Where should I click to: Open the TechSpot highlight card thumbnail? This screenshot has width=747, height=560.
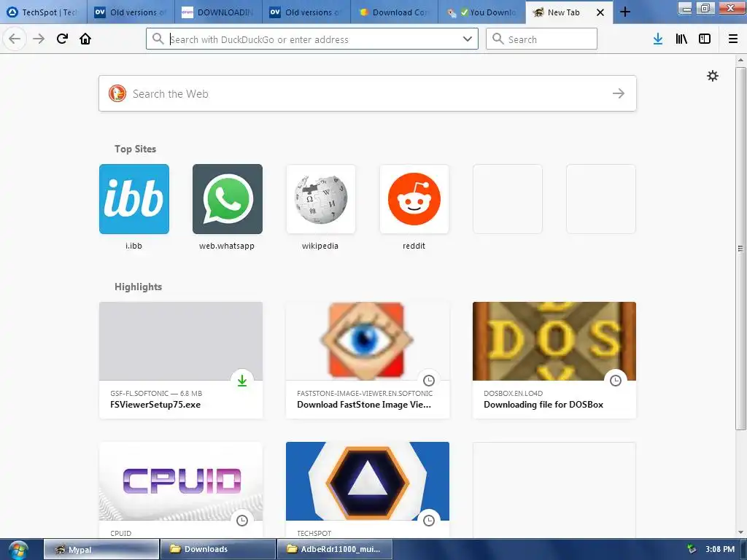tap(368, 481)
